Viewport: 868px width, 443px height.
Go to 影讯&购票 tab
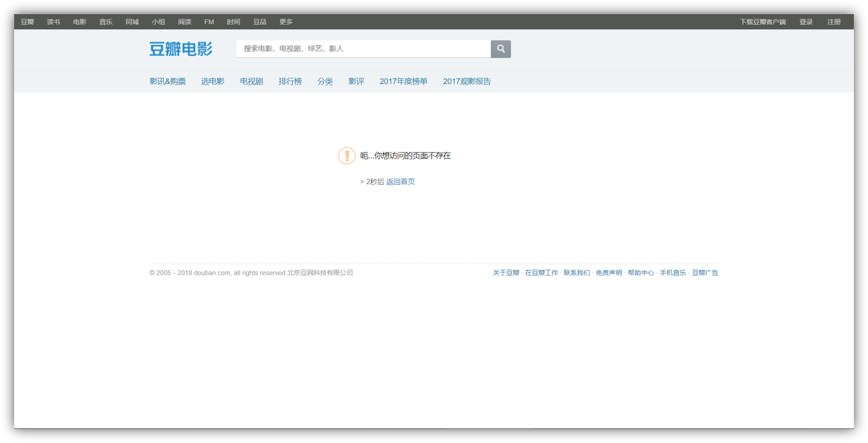coord(168,81)
